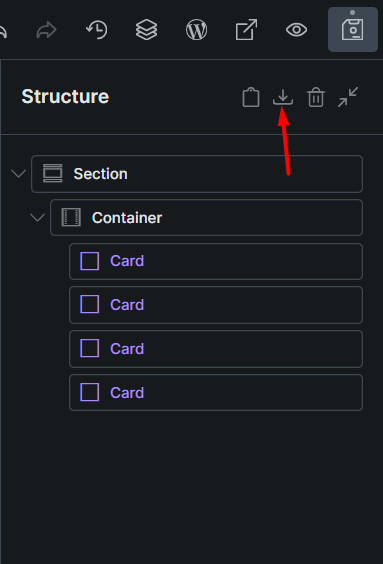This screenshot has height=564, width=383.
Task: Open the revision history icon
Action: pyautogui.click(x=97, y=29)
